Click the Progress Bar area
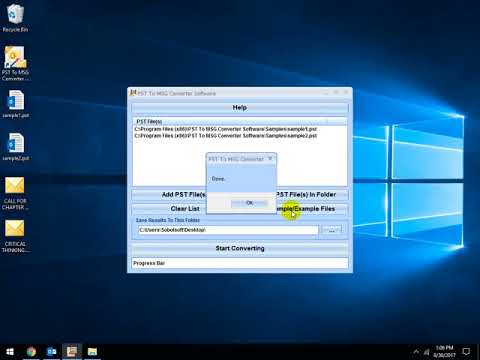 (240, 263)
